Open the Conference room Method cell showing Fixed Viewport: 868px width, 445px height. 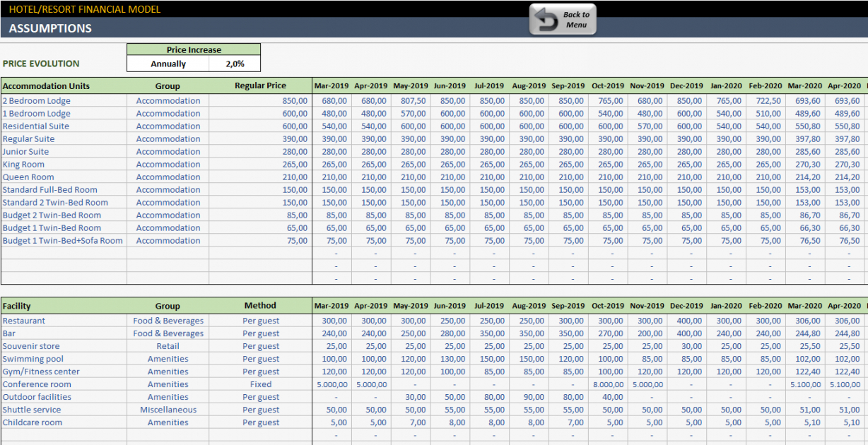click(x=260, y=384)
